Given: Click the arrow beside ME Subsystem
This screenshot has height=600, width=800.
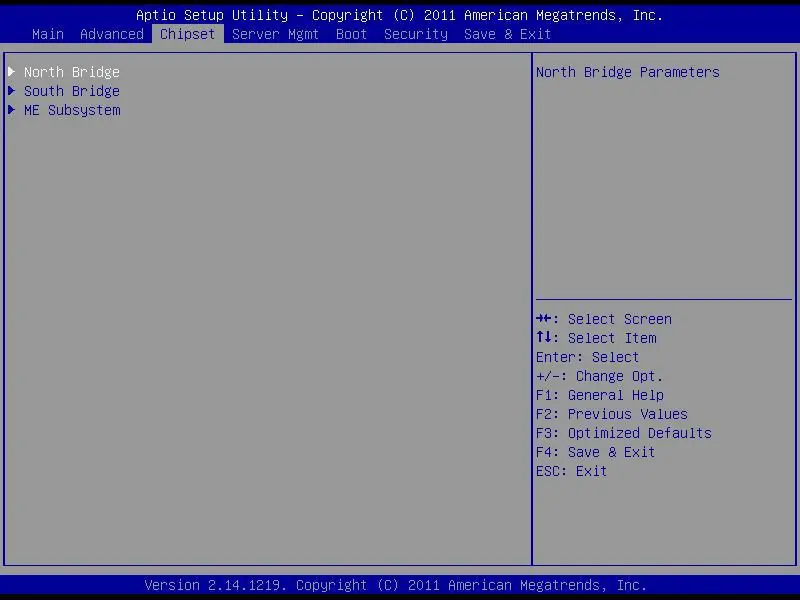Looking at the screenshot, I should [x=12, y=110].
